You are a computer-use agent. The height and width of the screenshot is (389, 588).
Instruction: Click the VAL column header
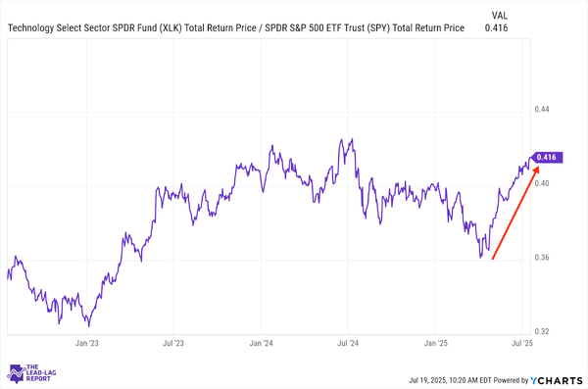coord(500,16)
